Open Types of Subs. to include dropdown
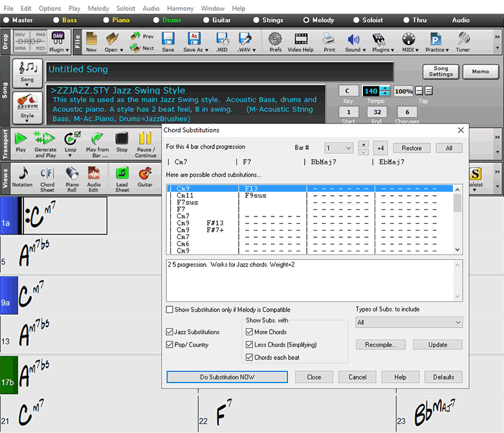The height and width of the screenshot is (433, 504). (x=409, y=322)
